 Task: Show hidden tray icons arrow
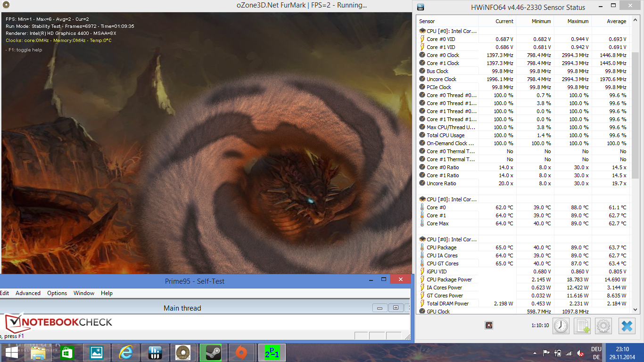(x=535, y=353)
